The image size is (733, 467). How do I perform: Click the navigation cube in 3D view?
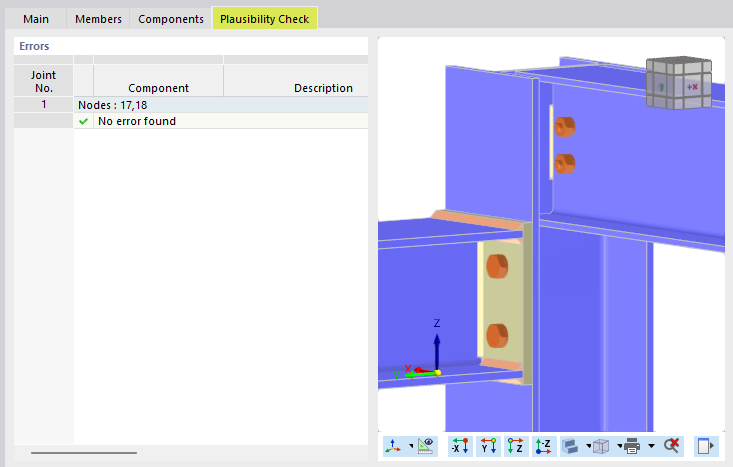pos(679,83)
